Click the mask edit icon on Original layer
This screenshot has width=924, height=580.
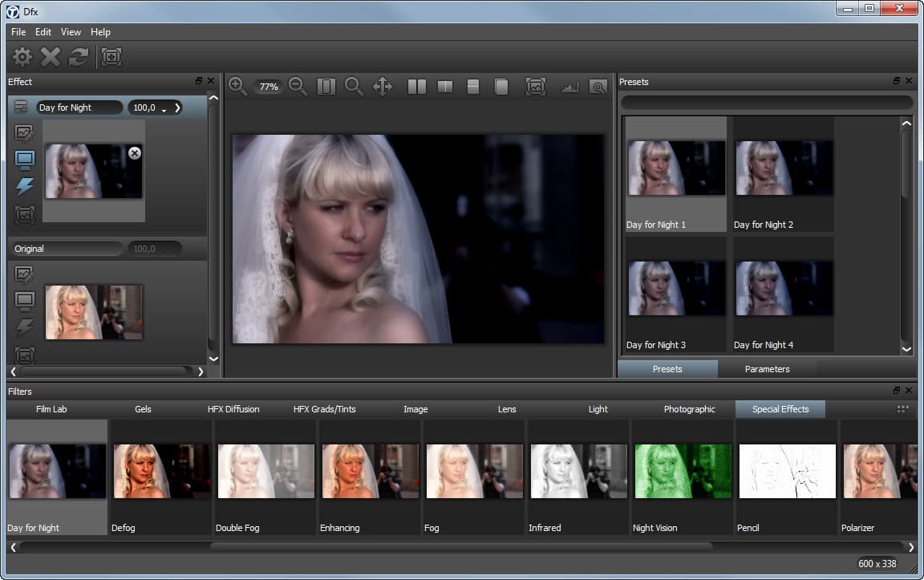(24, 274)
